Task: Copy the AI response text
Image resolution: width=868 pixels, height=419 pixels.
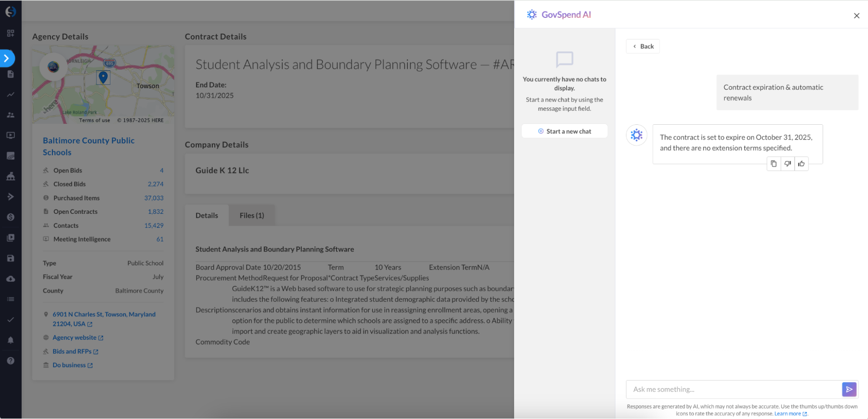Action: [773, 164]
